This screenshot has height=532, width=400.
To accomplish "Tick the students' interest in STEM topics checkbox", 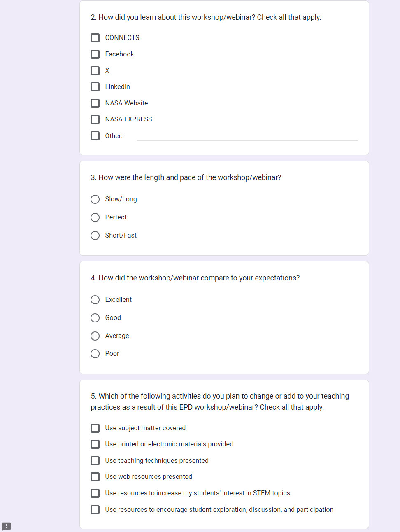I will (95, 493).
